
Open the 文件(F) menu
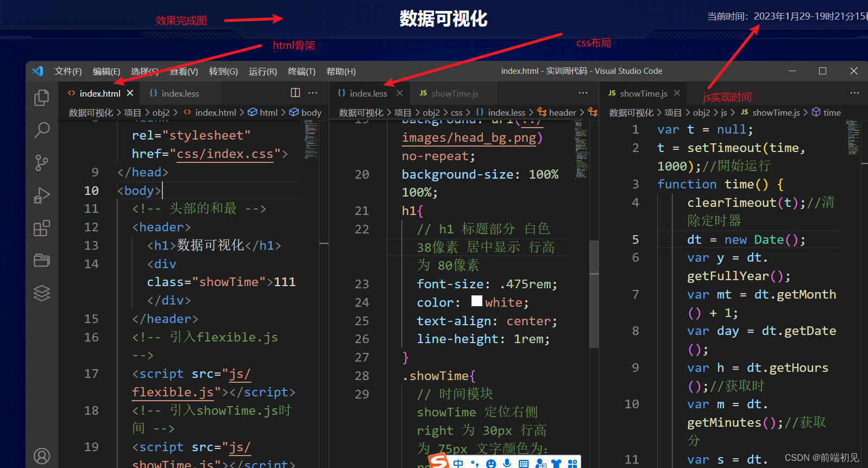pyautogui.click(x=68, y=71)
